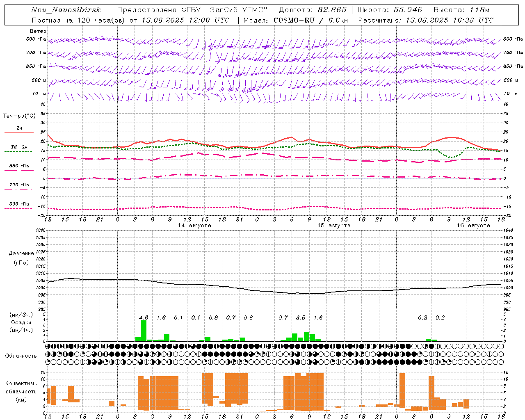The image size is (525, 420).
Task: Click the tallest green precipitation bar
Action: click(144, 331)
